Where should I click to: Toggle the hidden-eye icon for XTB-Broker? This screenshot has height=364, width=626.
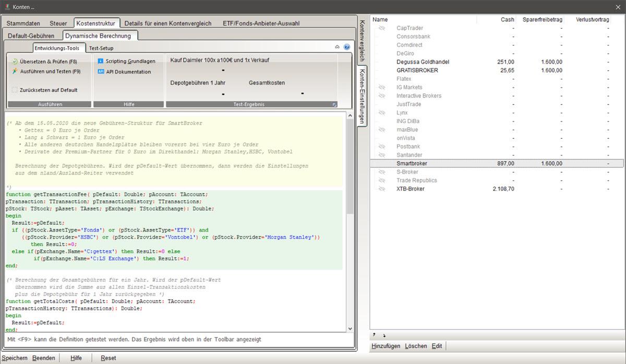point(381,189)
